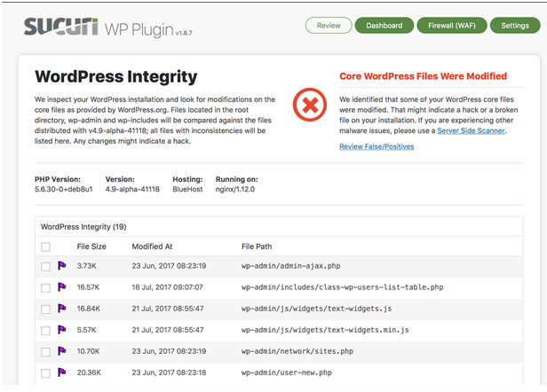Toggle the select-all checkbox in table header
The height and width of the screenshot is (392, 547).
point(45,247)
